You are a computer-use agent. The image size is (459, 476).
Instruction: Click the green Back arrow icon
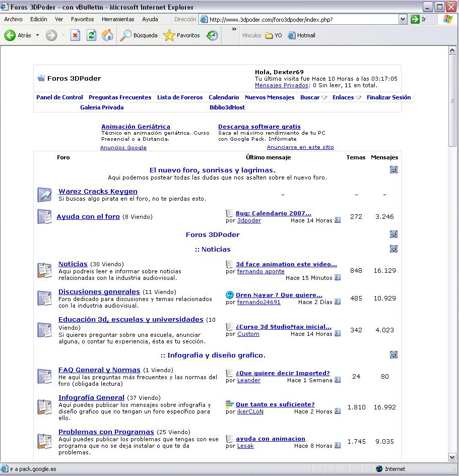pyautogui.click(x=10, y=35)
